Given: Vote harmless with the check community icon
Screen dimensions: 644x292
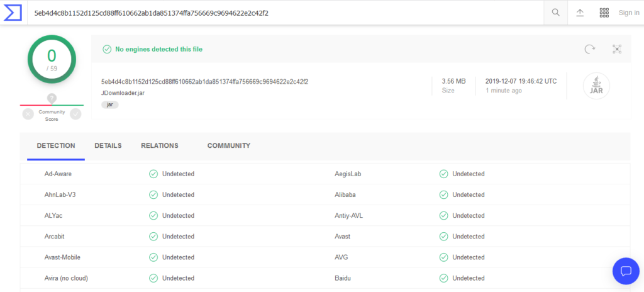Looking at the screenshot, I should pos(75,114).
